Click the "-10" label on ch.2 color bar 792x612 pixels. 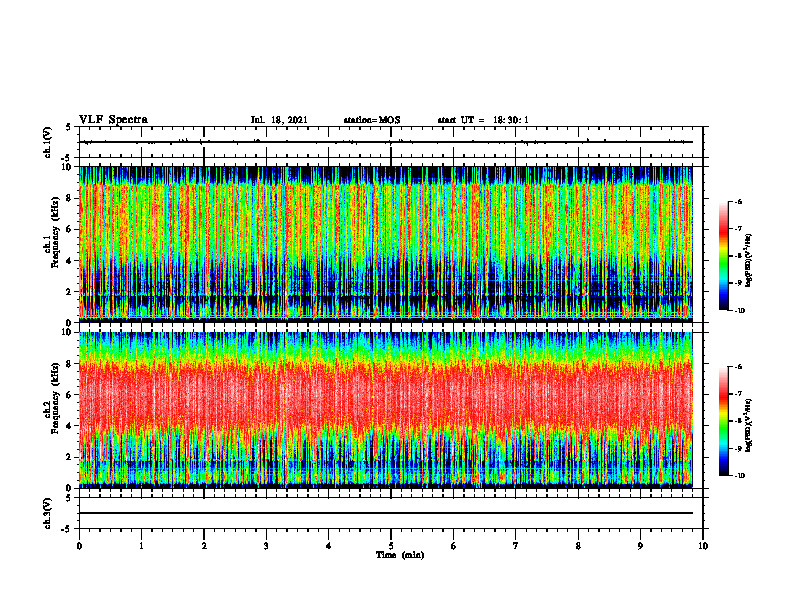739,476
